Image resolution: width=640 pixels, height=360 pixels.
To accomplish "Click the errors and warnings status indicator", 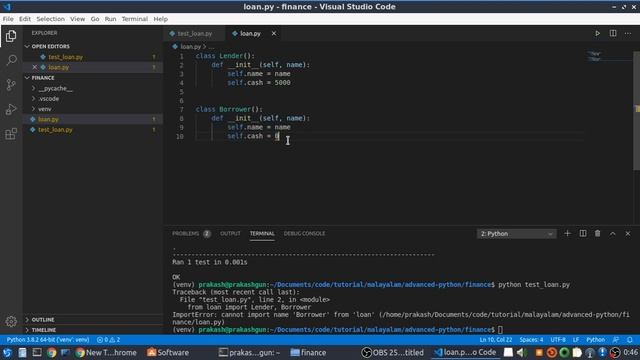I will click(109, 340).
